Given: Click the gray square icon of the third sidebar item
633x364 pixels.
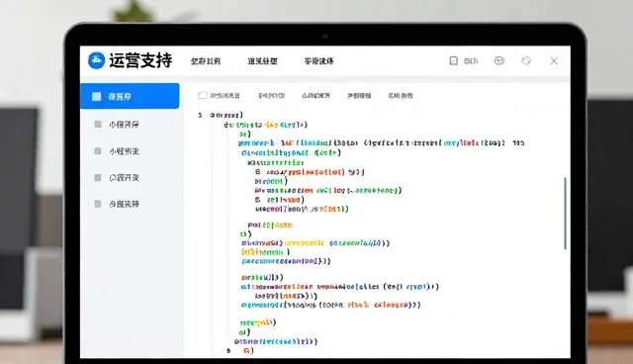Looking at the screenshot, I should [x=98, y=151].
